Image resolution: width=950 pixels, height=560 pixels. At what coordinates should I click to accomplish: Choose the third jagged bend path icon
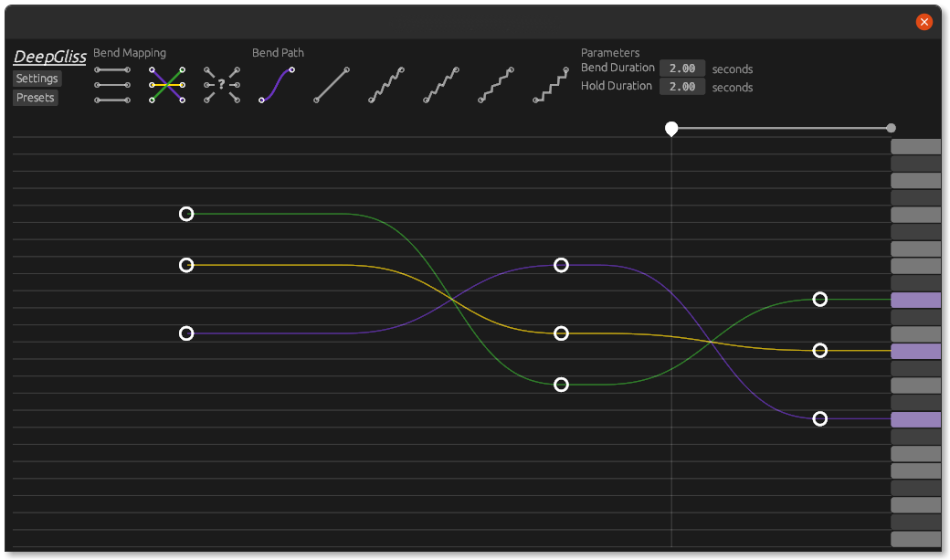496,85
